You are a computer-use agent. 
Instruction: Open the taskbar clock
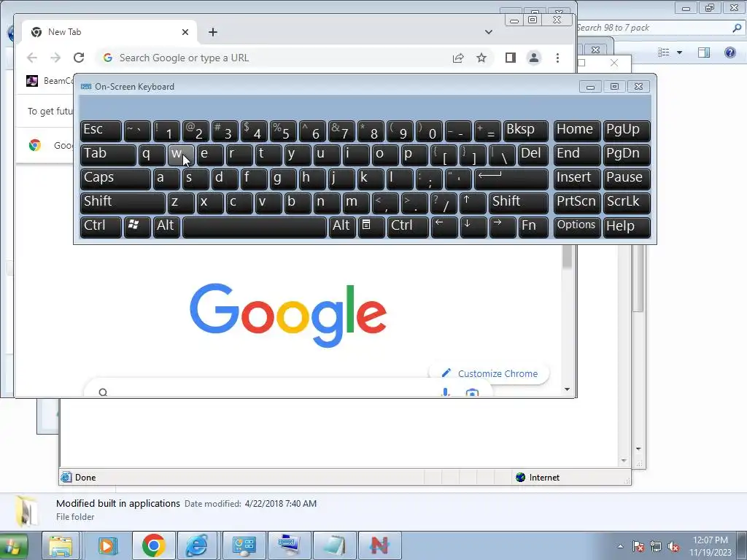[x=711, y=546]
